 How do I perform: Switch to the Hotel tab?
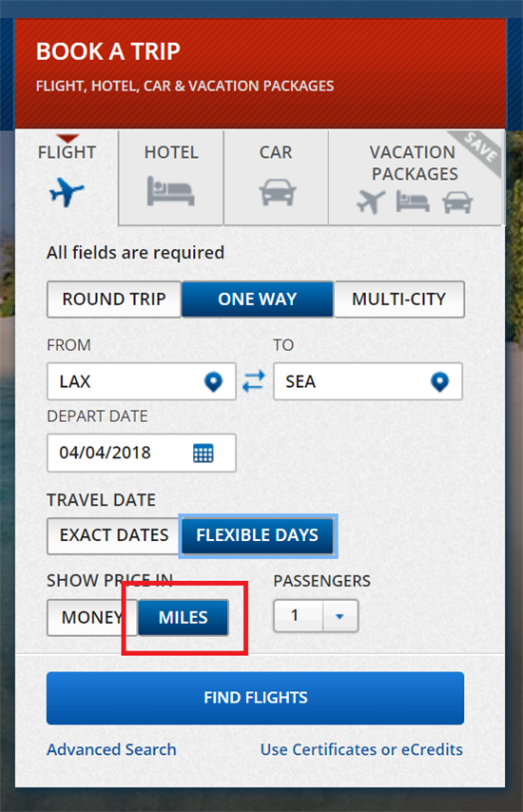point(171,178)
